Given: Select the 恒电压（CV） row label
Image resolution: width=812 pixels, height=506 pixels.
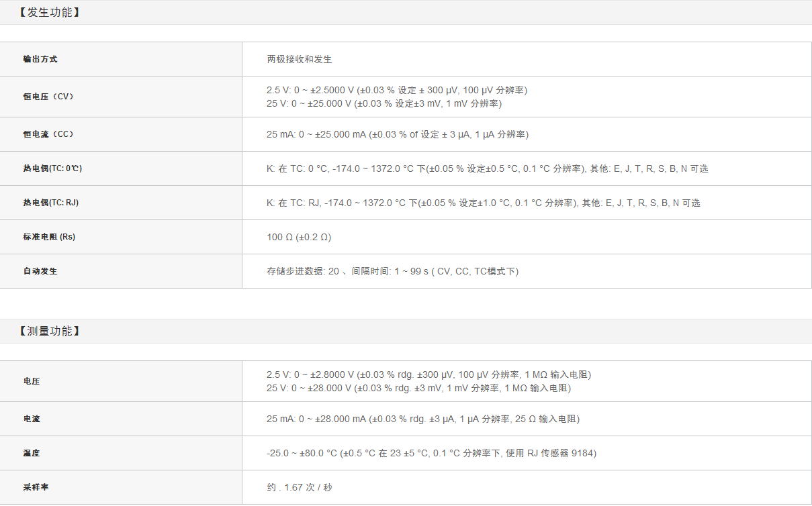Looking at the screenshot, I should [x=48, y=97].
